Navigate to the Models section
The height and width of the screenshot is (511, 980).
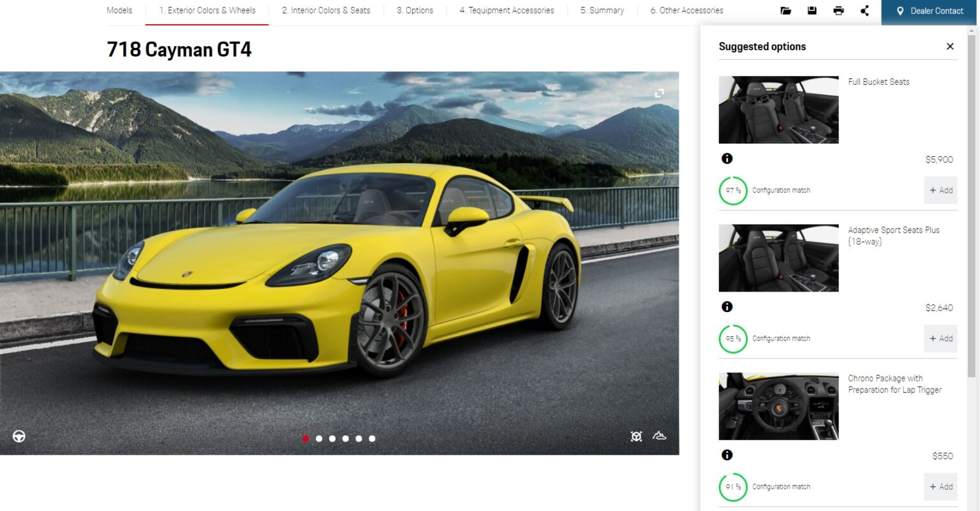(x=119, y=10)
